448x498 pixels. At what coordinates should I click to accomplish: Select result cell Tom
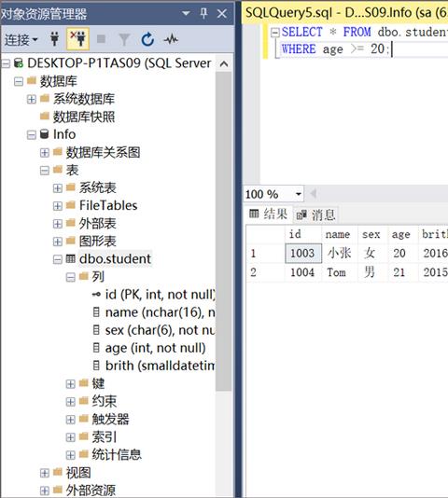coord(340,272)
